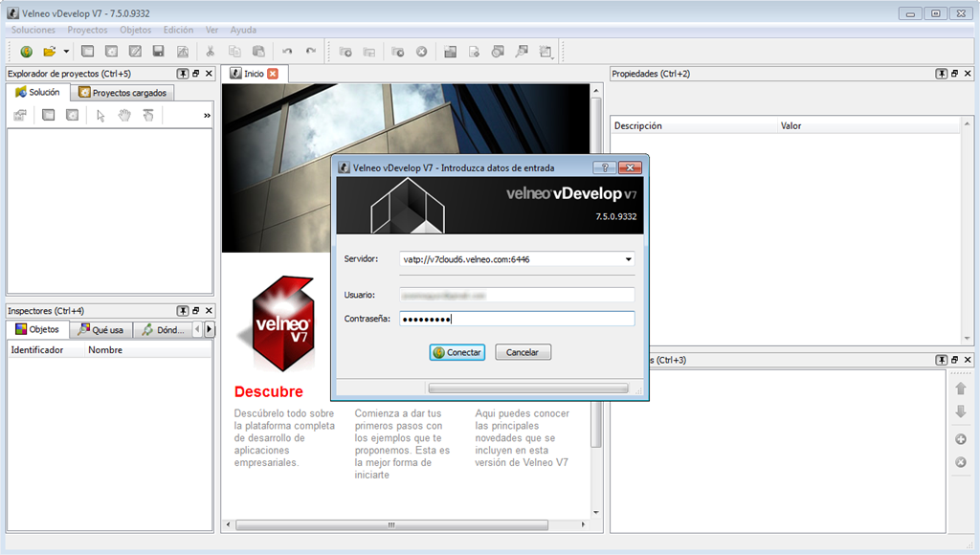Close the Inicio tab with red X
Screen dimensions: 980x555
pyautogui.click(x=273, y=73)
